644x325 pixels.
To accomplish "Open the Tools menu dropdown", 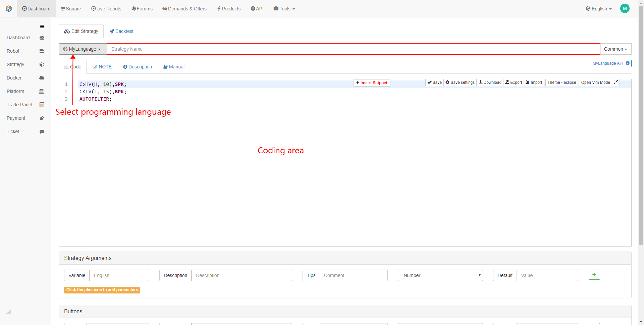I will [x=284, y=9].
